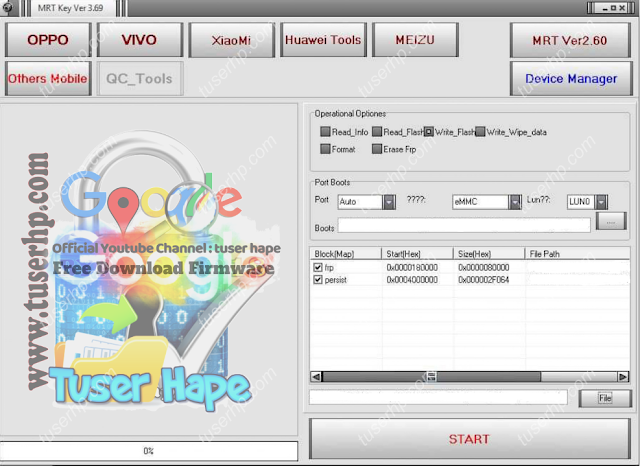This screenshot has height=466, width=640.
Task: Uncheck the frp partition row
Action: 318,267
